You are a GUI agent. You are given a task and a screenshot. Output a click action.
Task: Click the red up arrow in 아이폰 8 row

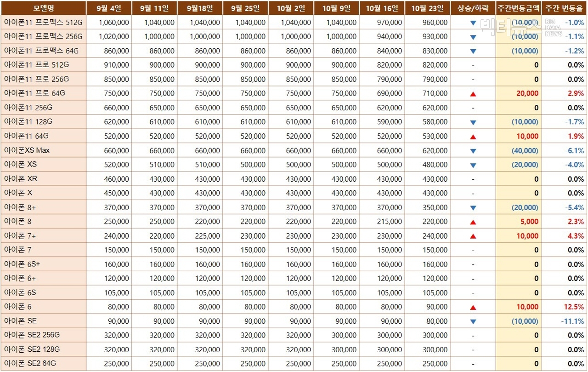click(473, 222)
